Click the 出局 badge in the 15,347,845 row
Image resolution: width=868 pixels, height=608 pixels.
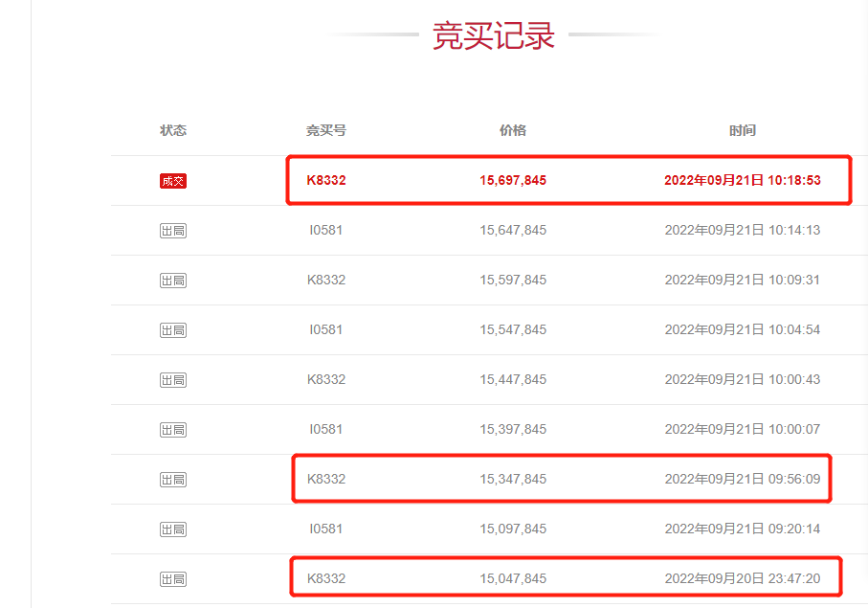(173, 480)
